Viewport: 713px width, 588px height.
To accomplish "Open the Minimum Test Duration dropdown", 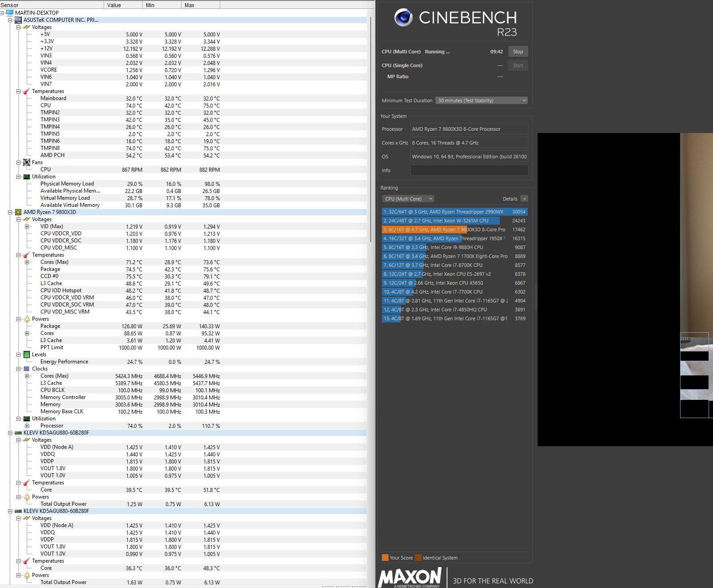I will [482, 100].
